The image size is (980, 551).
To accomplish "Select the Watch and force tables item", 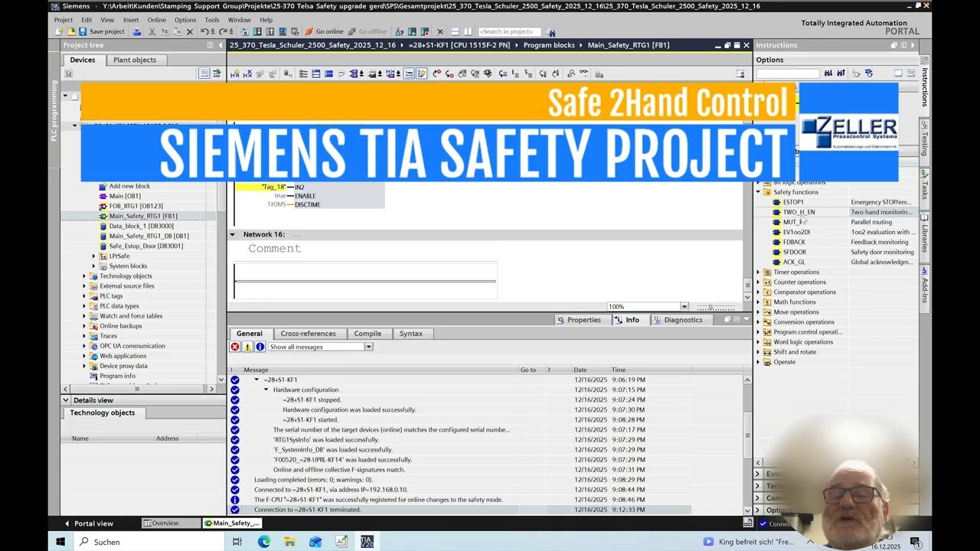I will click(x=131, y=316).
